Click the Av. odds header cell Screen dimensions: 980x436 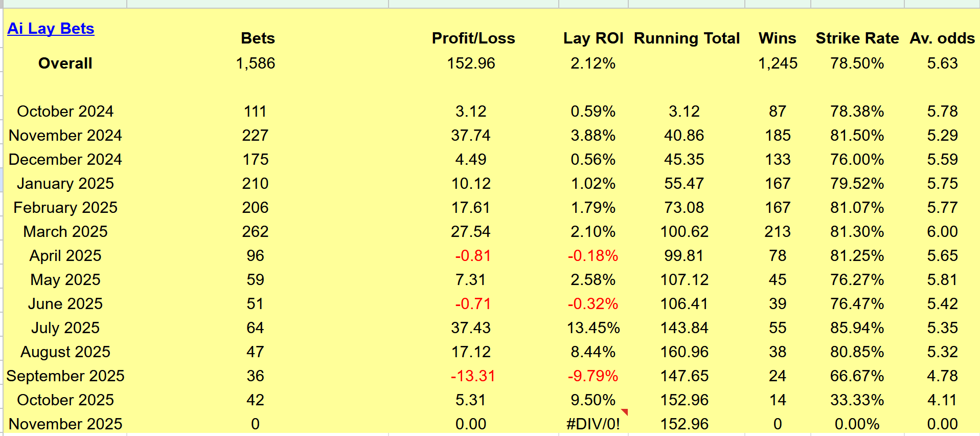pos(942,38)
